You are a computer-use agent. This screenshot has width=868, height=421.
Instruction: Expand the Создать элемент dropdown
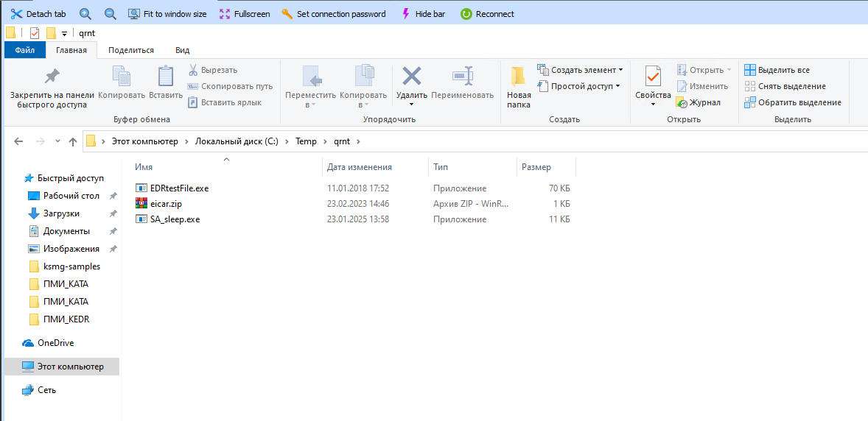(x=620, y=70)
